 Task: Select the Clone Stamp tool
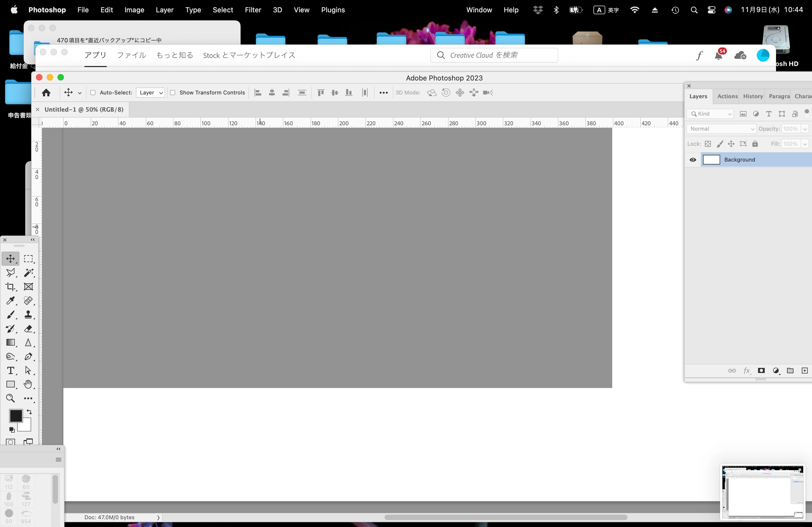tap(29, 314)
